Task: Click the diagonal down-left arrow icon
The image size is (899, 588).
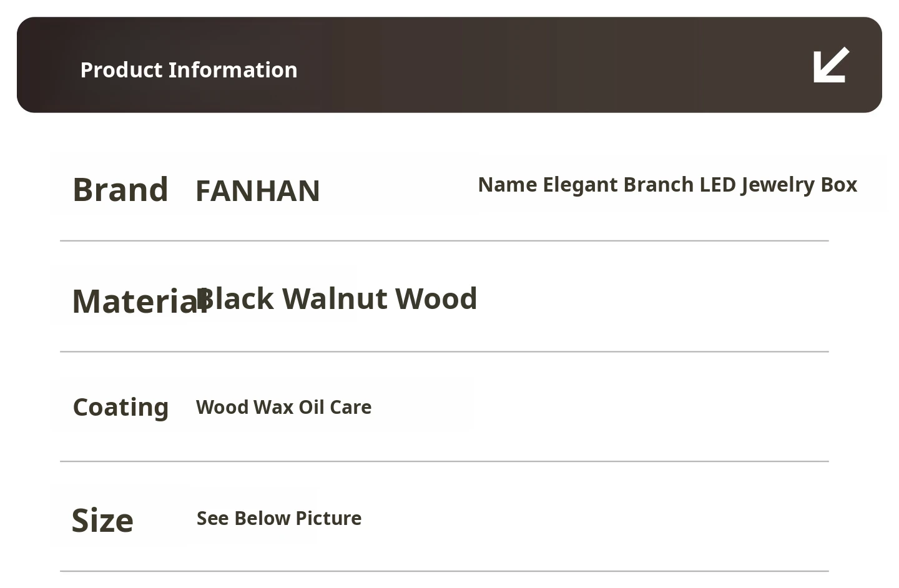Action: point(831,65)
